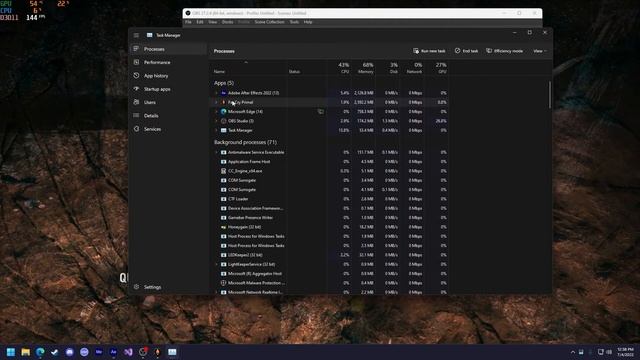Expand Far Cry Primal process group

[216, 102]
